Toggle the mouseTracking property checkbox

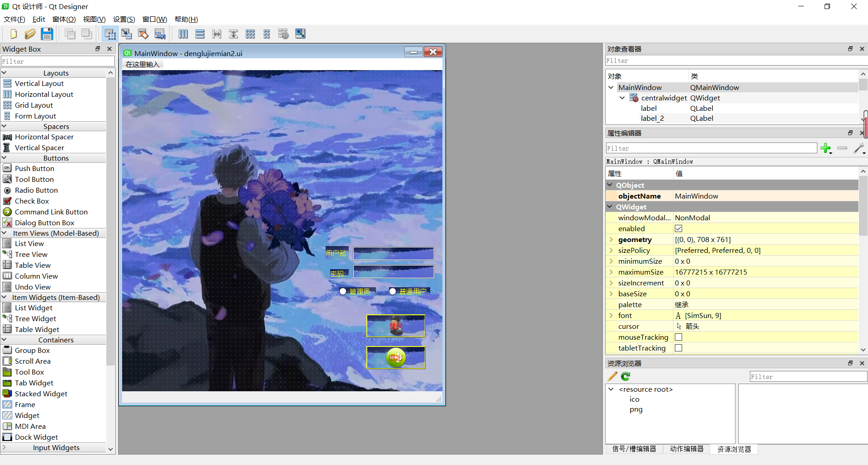[x=678, y=337]
